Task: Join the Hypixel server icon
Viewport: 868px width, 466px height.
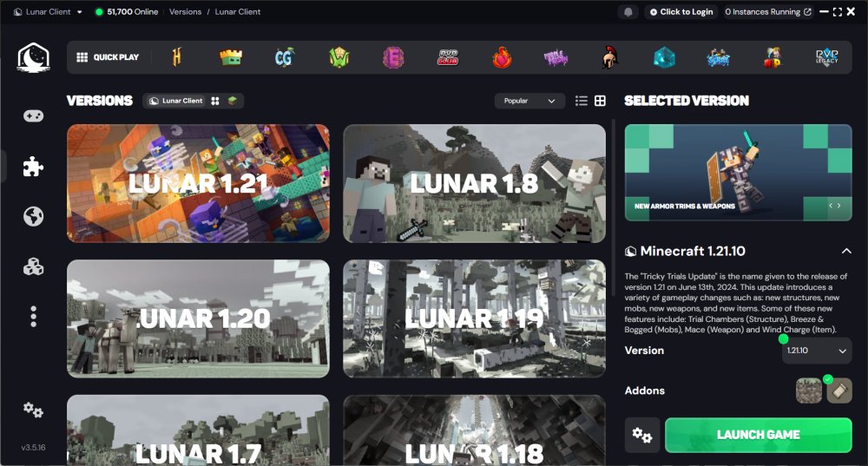Action: 176,57
